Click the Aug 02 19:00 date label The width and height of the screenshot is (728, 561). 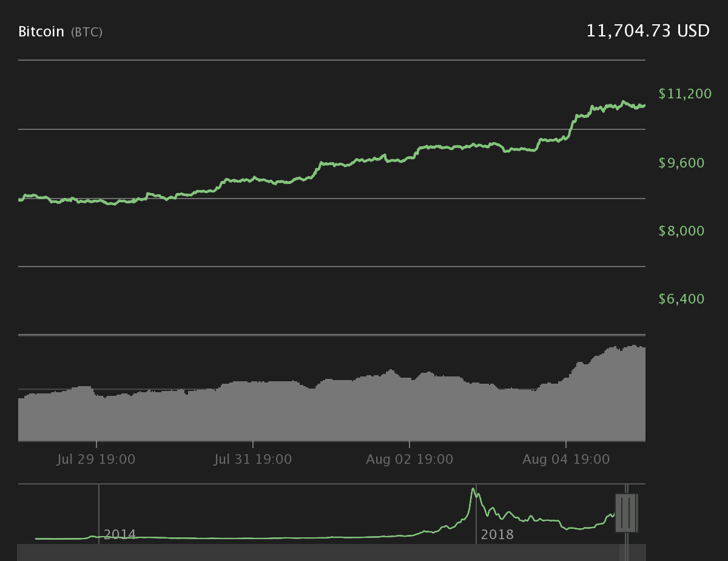click(409, 459)
